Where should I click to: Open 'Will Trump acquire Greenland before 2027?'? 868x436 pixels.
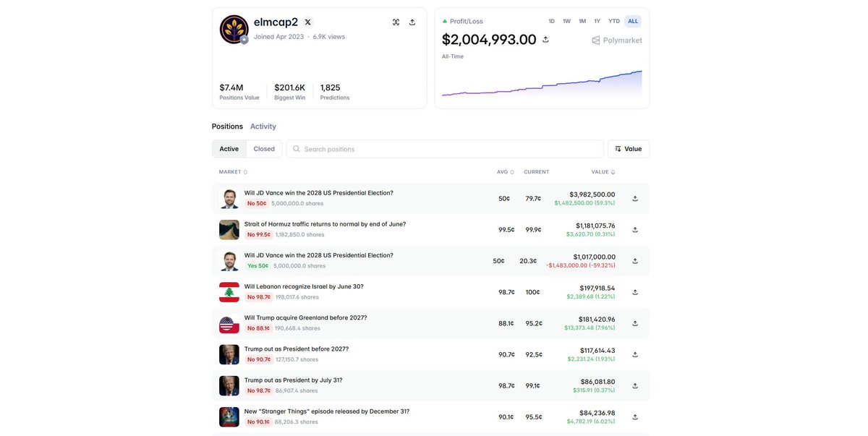(305, 317)
